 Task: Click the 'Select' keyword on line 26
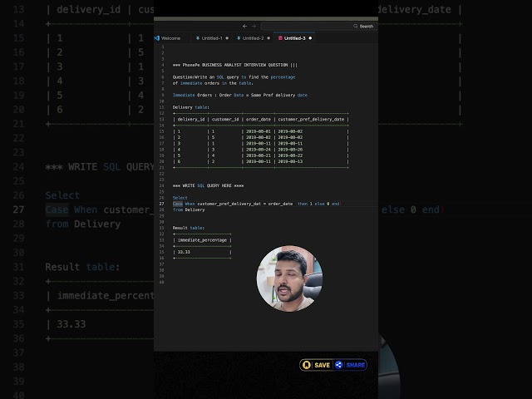coord(180,198)
